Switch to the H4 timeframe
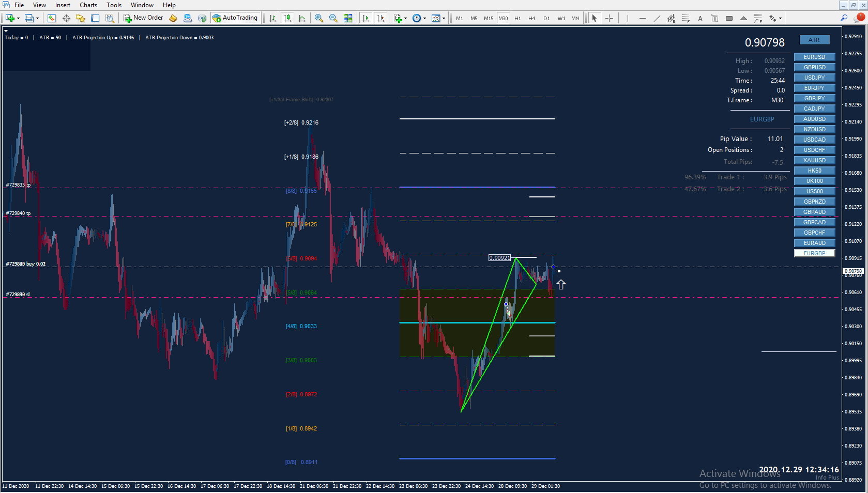 pos(532,18)
